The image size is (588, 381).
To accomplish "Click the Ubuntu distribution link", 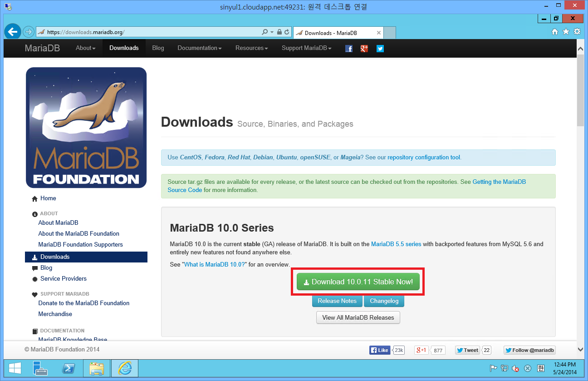I will [x=286, y=158].
